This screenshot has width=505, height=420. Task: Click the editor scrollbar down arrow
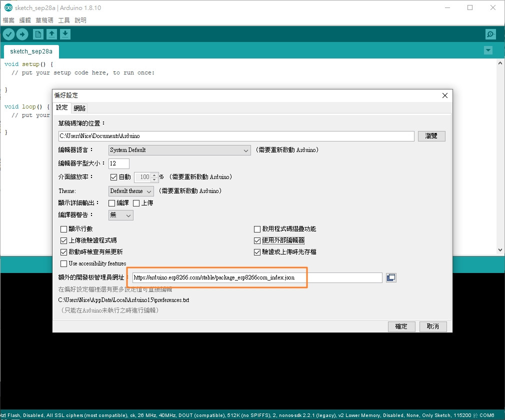[x=500, y=250]
